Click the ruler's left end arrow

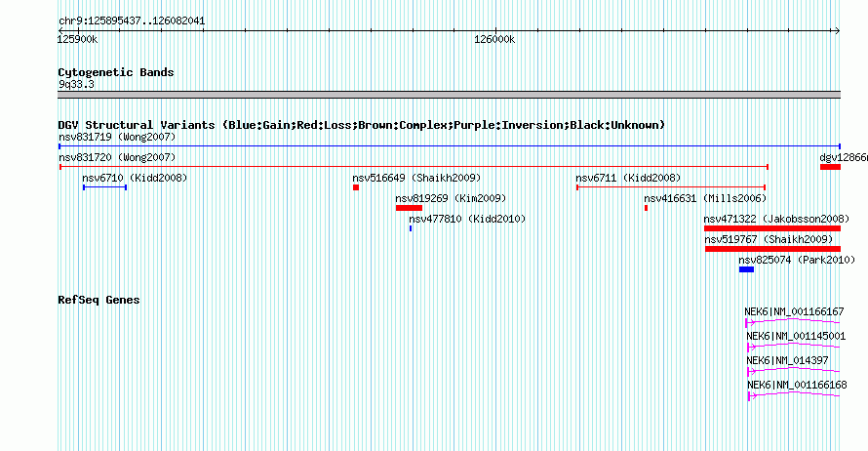(60, 31)
